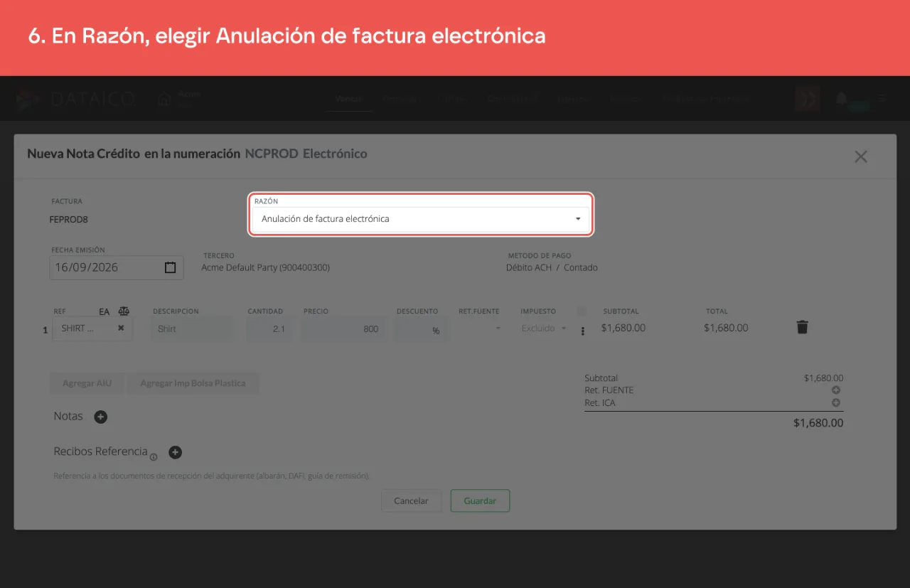
Task: Click the Guardar button
Action: tap(480, 501)
